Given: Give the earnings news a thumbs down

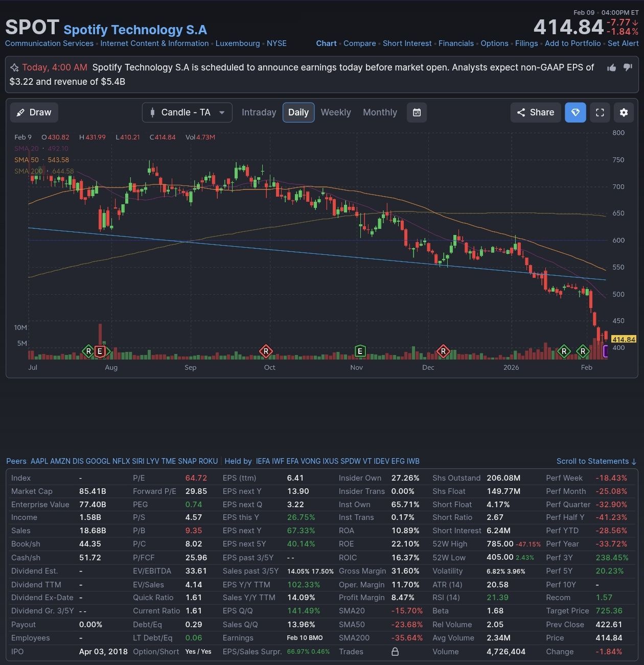Looking at the screenshot, I should pyautogui.click(x=628, y=68).
